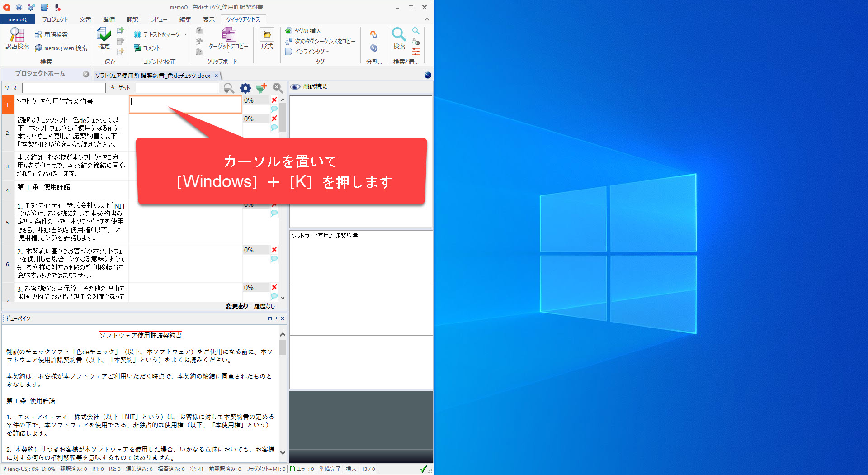Open the プロジェクトホーム tab

click(x=40, y=74)
